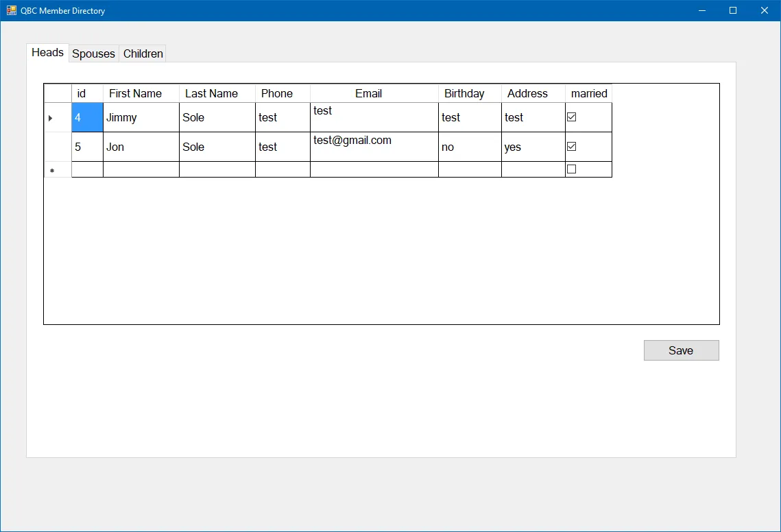Image resolution: width=781 pixels, height=532 pixels.
Task: Select Jimmy's row using the arrow header
Action: click(x=58, y=117)
